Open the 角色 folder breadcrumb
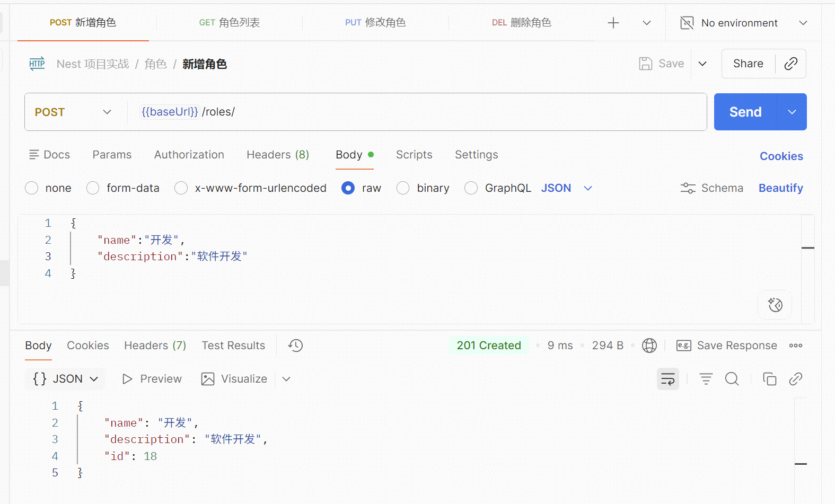835x504 pixels. pos(156,64)
